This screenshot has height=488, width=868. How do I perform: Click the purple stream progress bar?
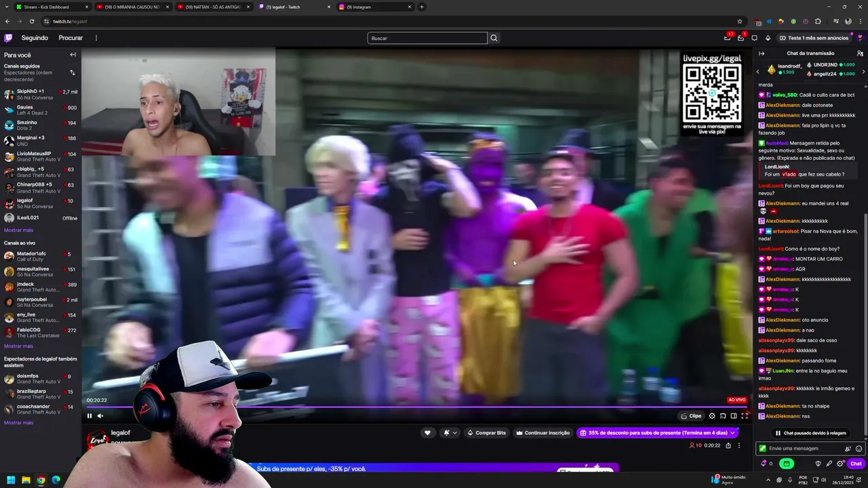point(416,407)
